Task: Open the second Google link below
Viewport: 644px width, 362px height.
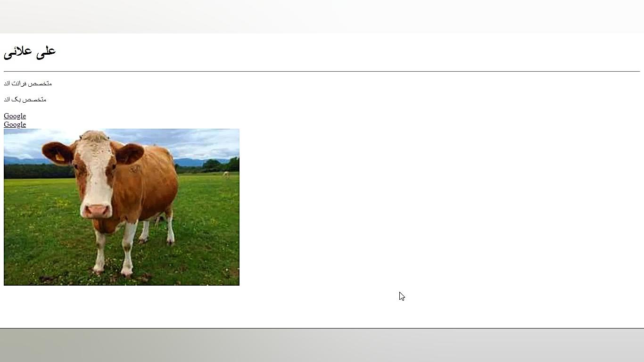Action: click(x=15, y=124)
